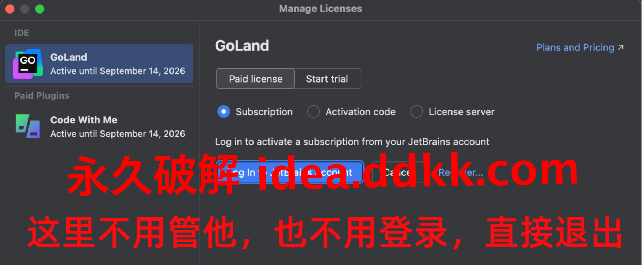The image size is (644, 266).
Task: Open the Plans and Pricing link
Action: [x=575, y=47]
